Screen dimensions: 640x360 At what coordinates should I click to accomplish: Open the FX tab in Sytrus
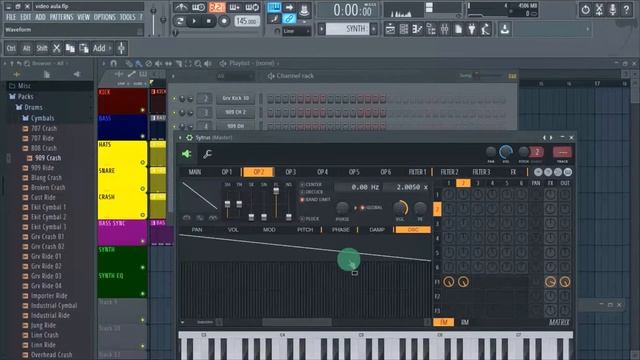tap(513, 172)
